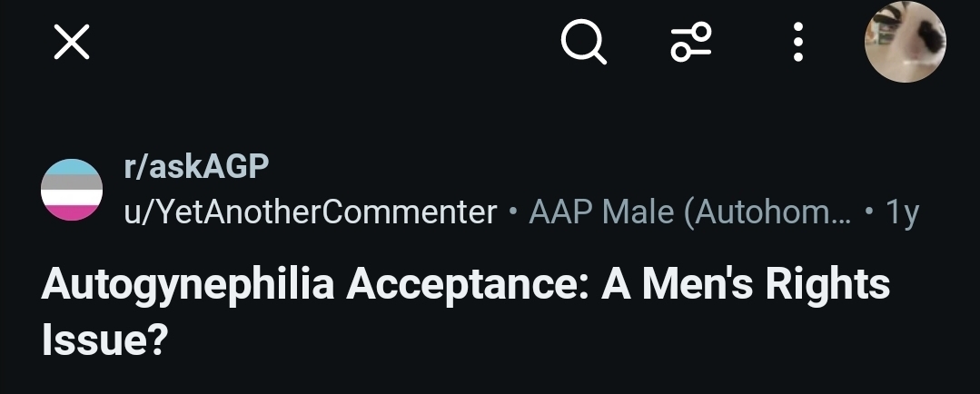This screenshot has height=394, width=980.
Task: Open account menu from the user avatar
Action: click(x=905, y=43)
